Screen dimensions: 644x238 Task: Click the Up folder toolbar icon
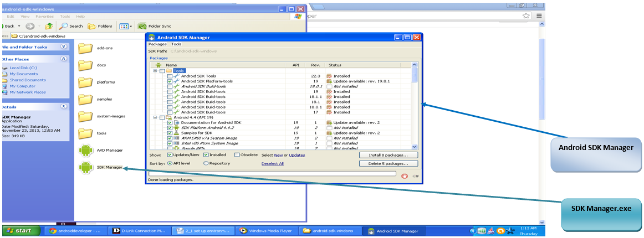click(x=49, y=26)
